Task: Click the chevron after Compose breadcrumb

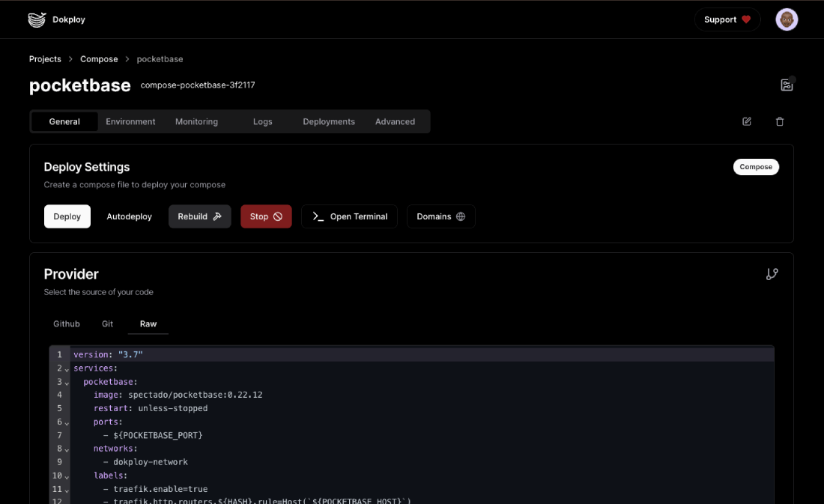Action: click(x=127, y=59)
